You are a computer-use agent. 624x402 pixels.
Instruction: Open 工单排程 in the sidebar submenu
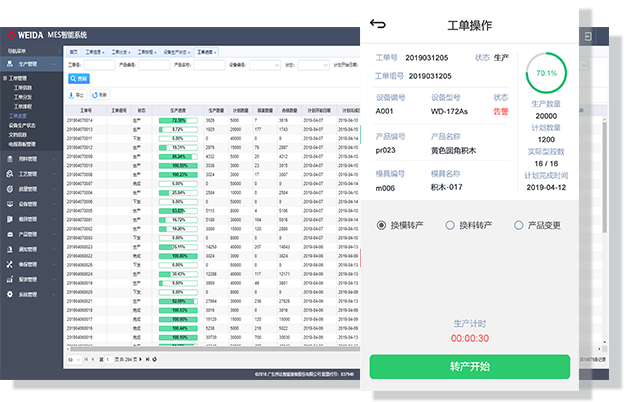tap(23, 107)
